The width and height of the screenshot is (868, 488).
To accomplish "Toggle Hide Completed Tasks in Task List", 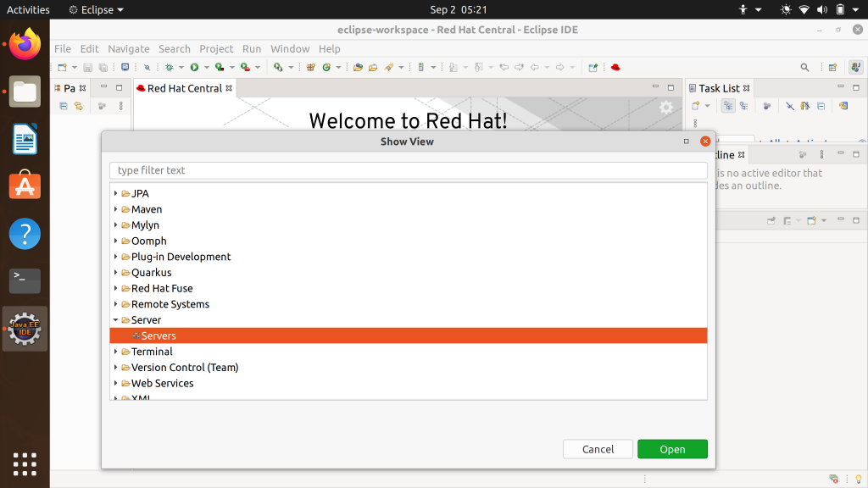I will coord(789,106).
